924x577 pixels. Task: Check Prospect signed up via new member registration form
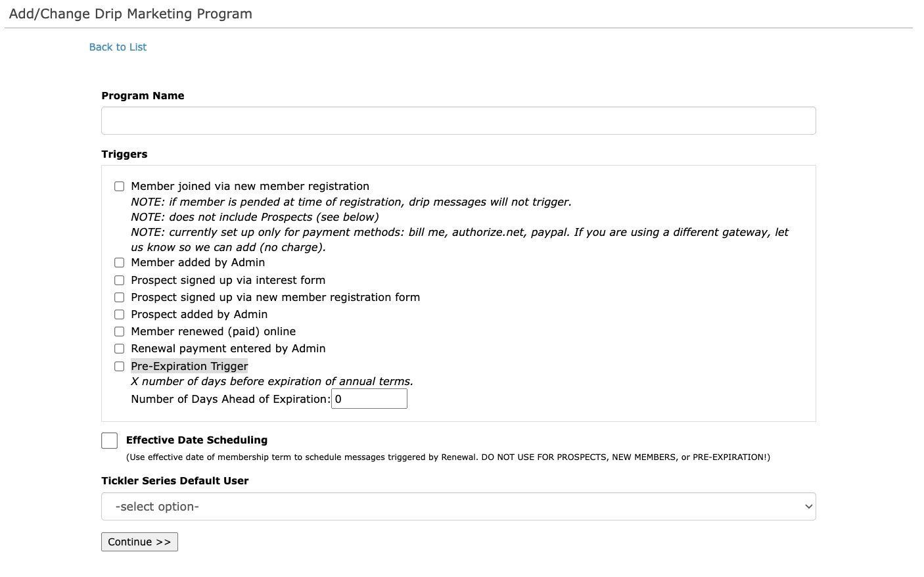click(119, 297)
